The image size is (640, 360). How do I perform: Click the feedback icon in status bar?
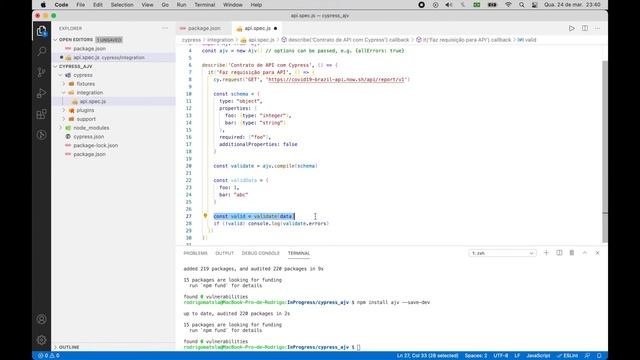coord(587,356)
